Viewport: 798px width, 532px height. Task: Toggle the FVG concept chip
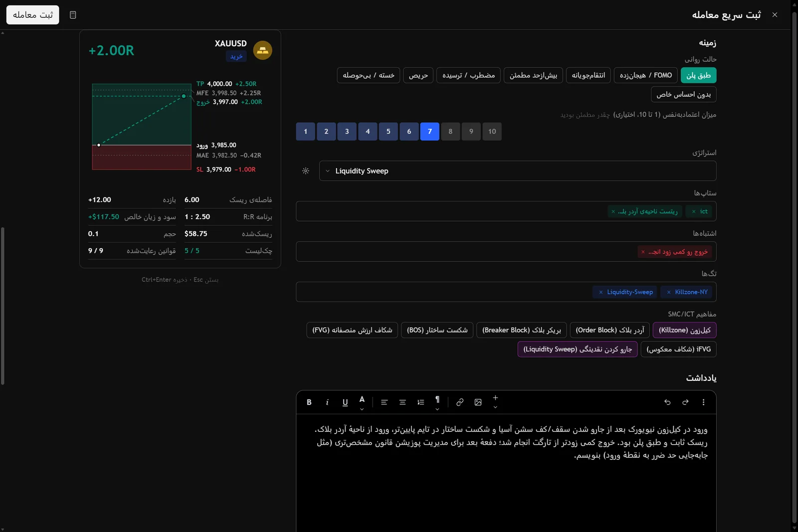click(352, 330)
